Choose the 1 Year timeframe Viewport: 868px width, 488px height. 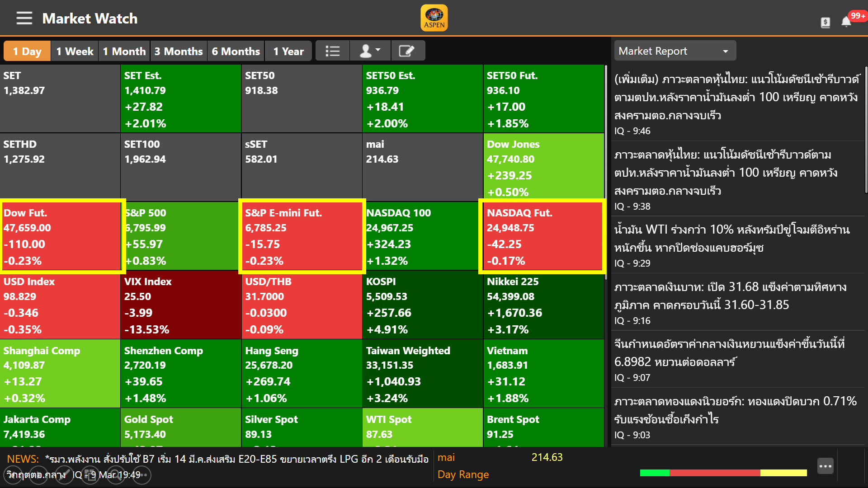pyautogui.click(x=288, y=51)
